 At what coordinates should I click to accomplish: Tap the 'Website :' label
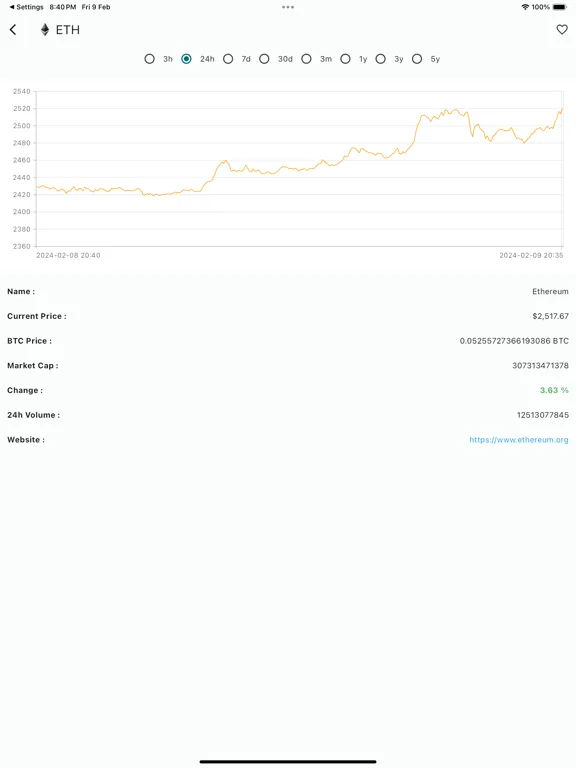tap(25, 440)
